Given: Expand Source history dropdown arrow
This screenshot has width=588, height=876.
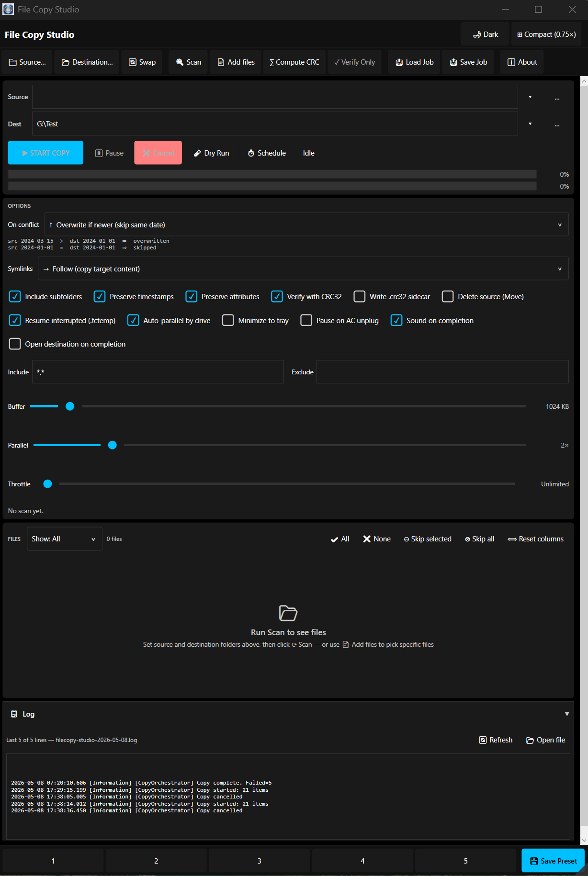Looking at the screenshot, I should coord(530,97).
